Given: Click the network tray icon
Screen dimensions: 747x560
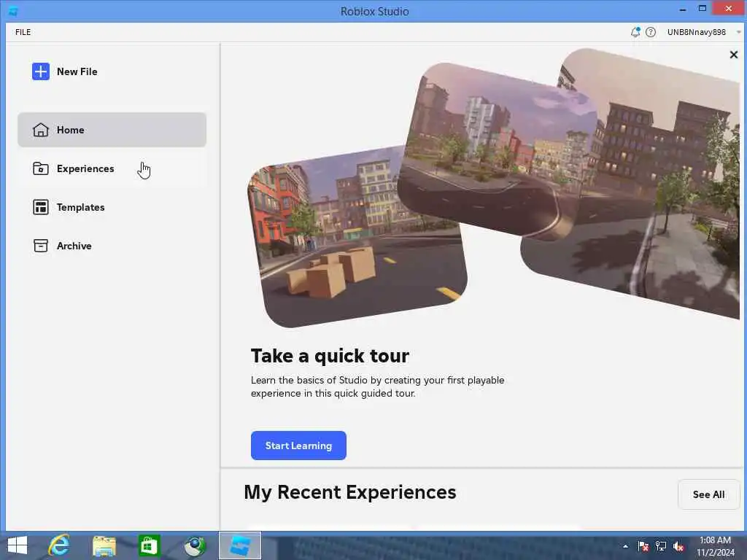Looking at the screenshot, I should 661,546.
